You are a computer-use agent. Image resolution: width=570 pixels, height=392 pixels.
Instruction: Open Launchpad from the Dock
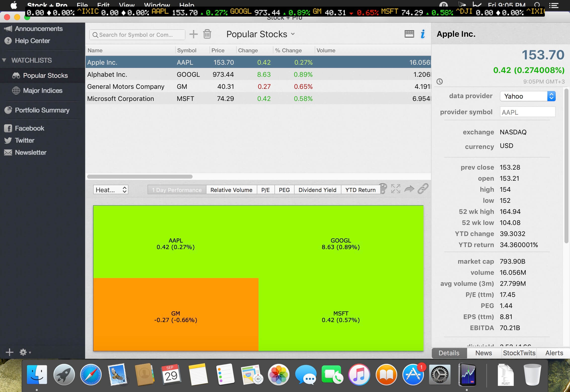(64, 375)
